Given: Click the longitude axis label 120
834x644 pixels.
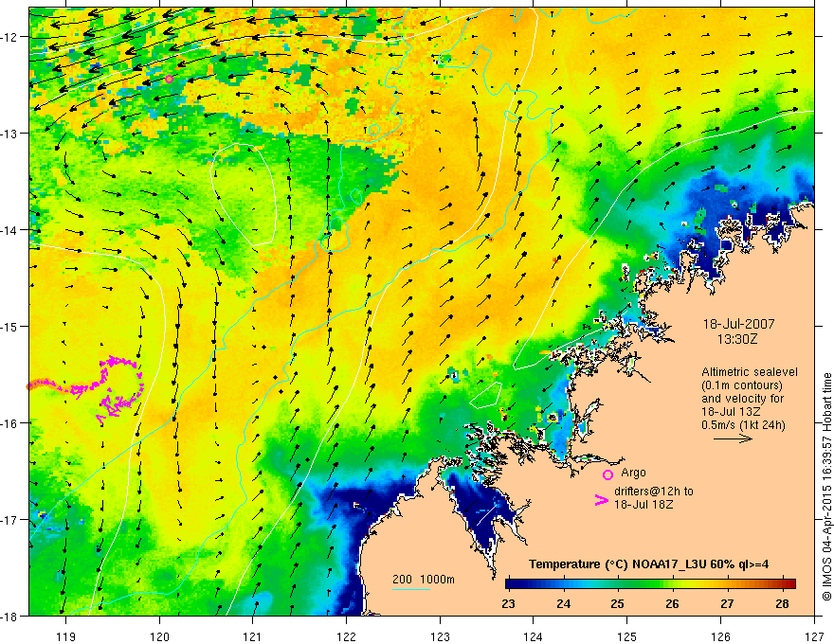Looking at the screenshot, I should [x=159, y=636].
